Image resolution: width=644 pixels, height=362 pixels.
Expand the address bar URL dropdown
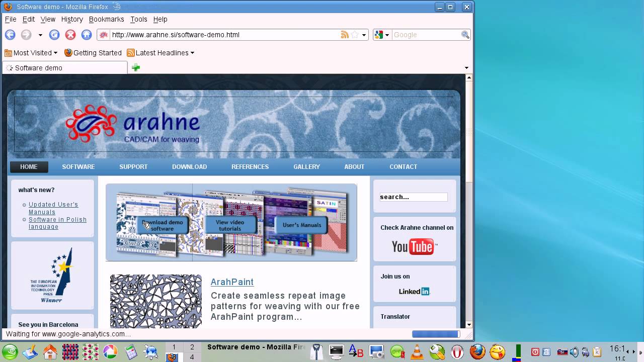click(x=364, y=35)
